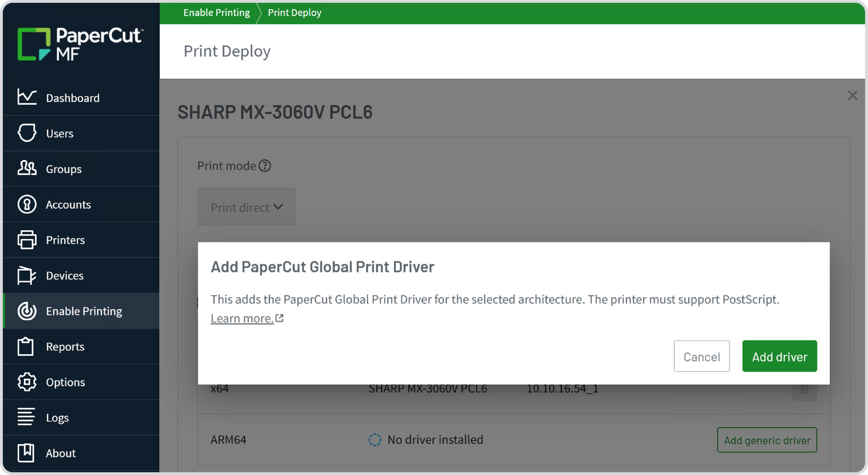The image size is (868, 475).
Task: Confirm with Add driver button
Action: click(x=779, y=356)
